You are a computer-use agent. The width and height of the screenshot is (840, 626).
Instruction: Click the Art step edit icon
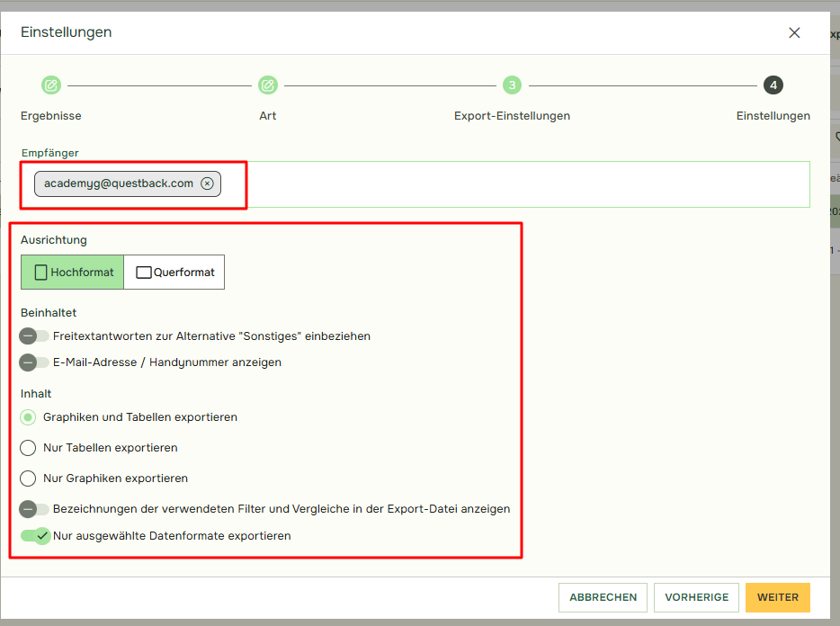click(267, 85)
